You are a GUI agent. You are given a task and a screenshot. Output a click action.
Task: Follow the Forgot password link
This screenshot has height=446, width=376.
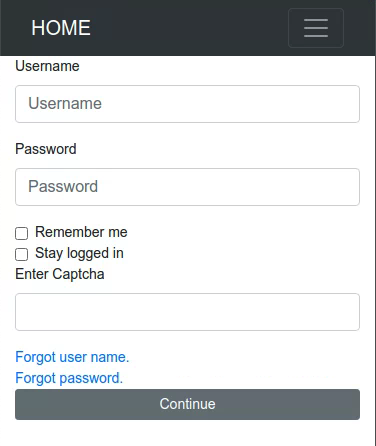pyautogui.click(x=69, y=378)
